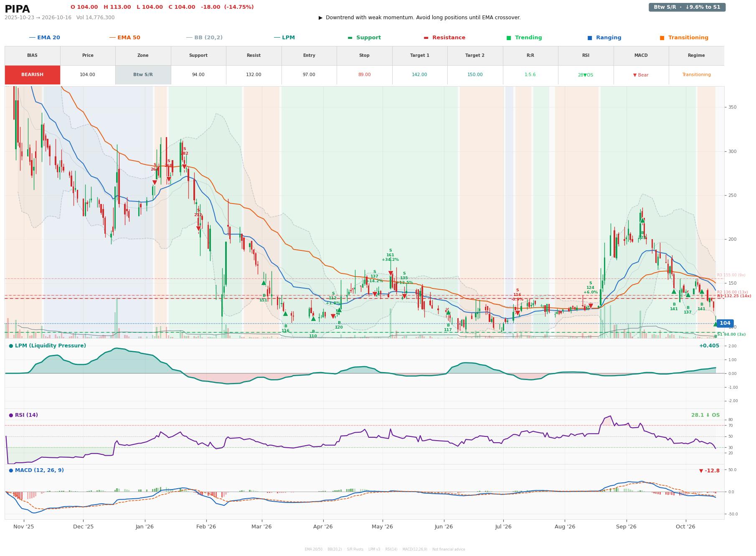The height and width of the screenshot is (556, 756).
Task: Click the Stop value 89.00 cell
Action: (364, 75)
